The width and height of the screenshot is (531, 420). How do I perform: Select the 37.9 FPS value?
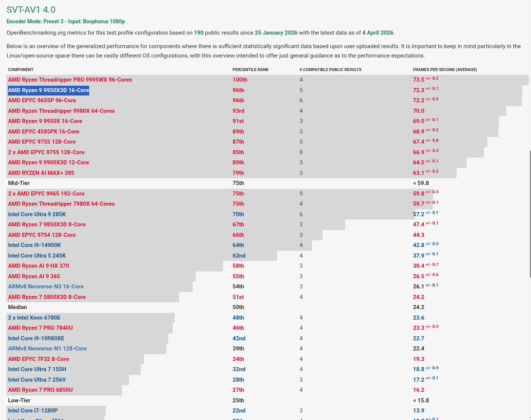418,256
